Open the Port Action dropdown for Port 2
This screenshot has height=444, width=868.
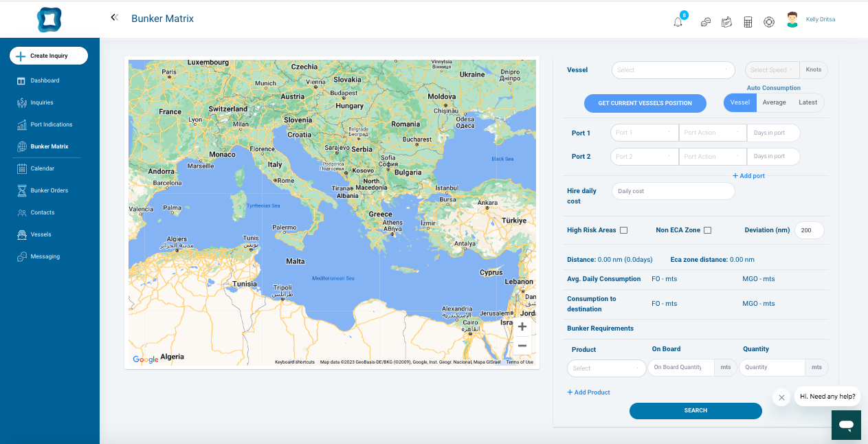click(x=713, y=157)
